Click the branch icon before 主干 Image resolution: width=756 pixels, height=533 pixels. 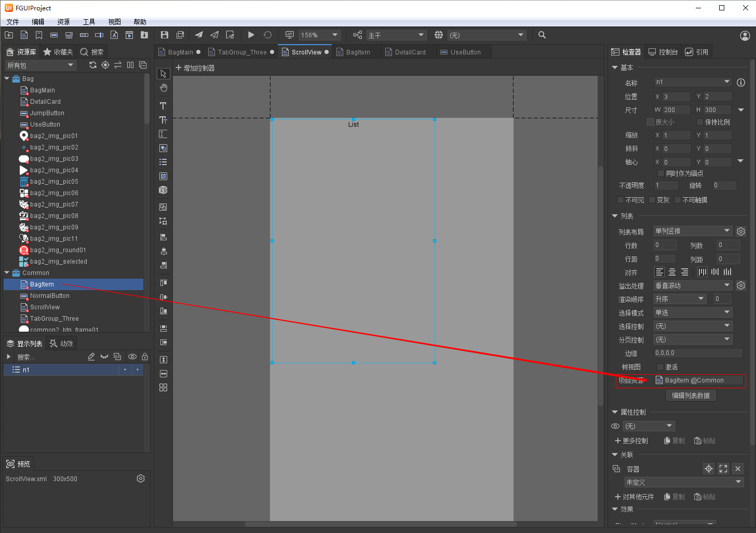tap(358, 35)
